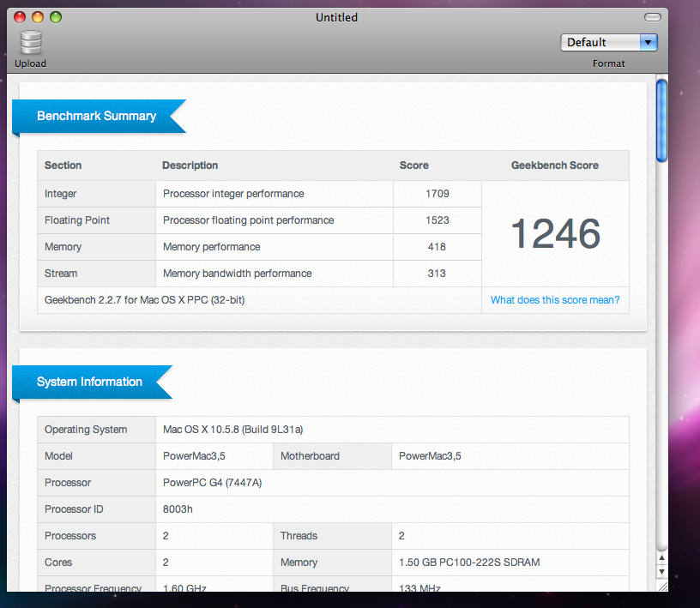Click the Motherboard value PowerMac3,5
This screenshot has height=608, width=700.
point(430,456)
